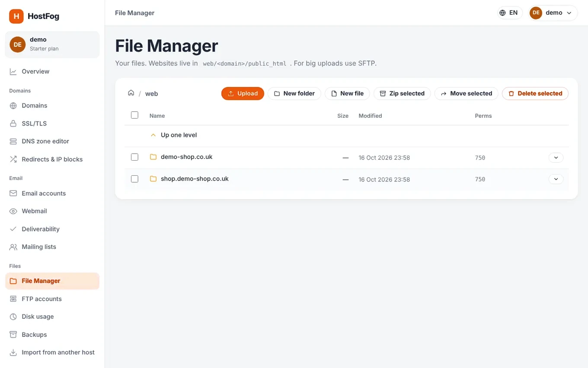Click the Import download icon
Screen dimensions: 588x368
coord(13,352)
